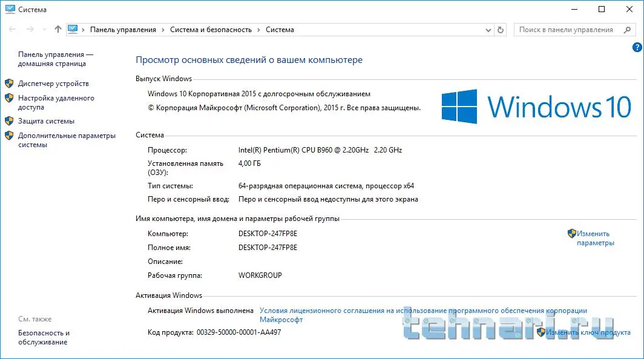Click the shield icon beside Изменить ключ продукта
Viewport: 644px width, 359px height.
(541, 332)
